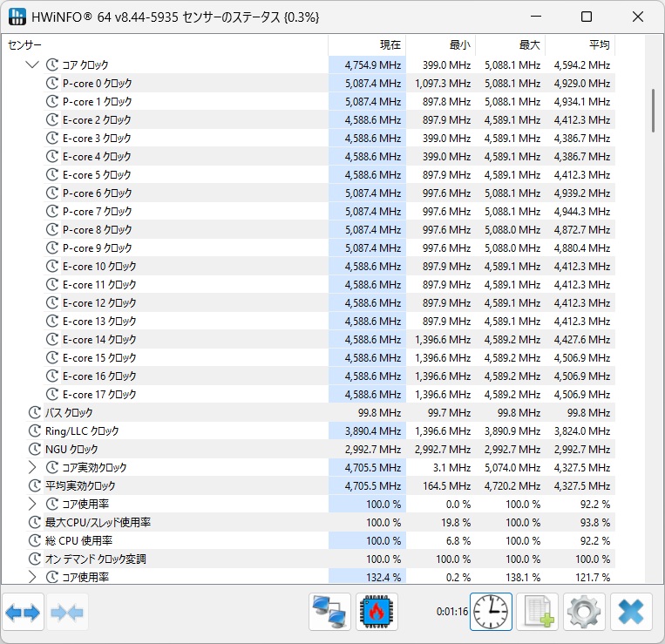
Task: Select the P-core 8 クロック row
Action: click(x=329, y=229)
